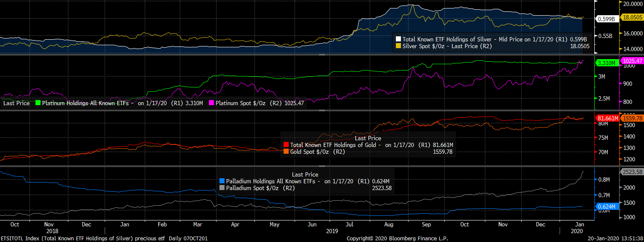Click the red Gold ETF Holdings legend swatch
The image size is (644, 242).
pyautogui.click(x=287, y=145)
